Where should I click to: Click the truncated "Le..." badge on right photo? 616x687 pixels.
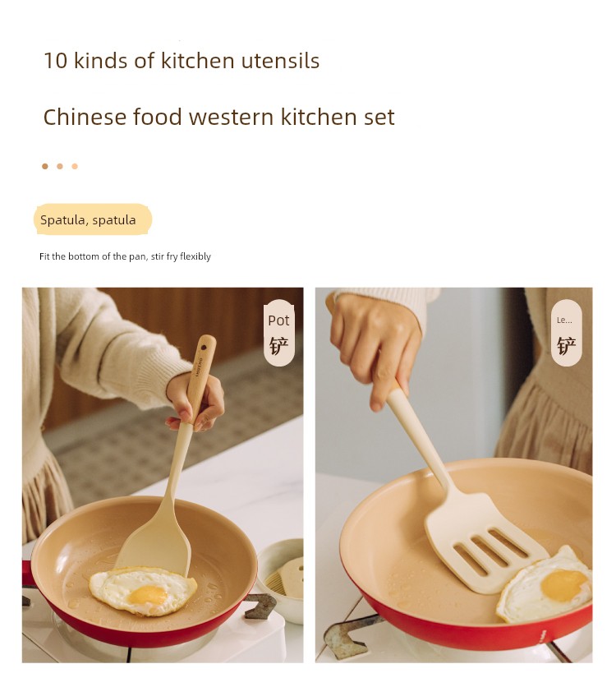566,333
